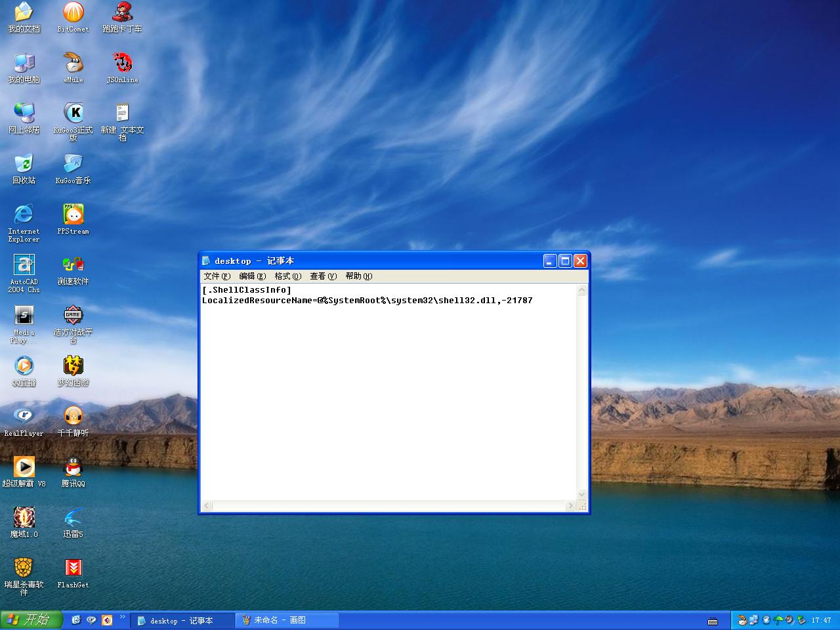Open the green umbrella tray icon
This screenshot has width=840, height=630.
click(778, 620)
